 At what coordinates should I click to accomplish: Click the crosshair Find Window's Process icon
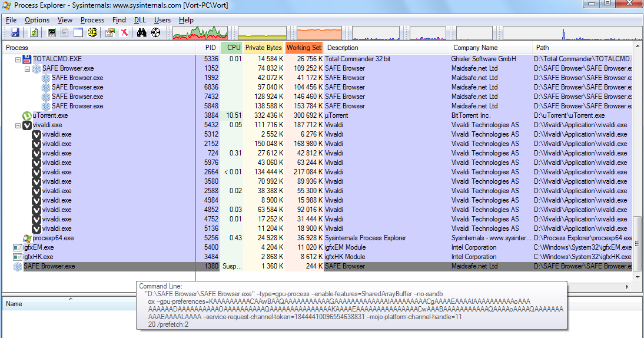[155, 33]
